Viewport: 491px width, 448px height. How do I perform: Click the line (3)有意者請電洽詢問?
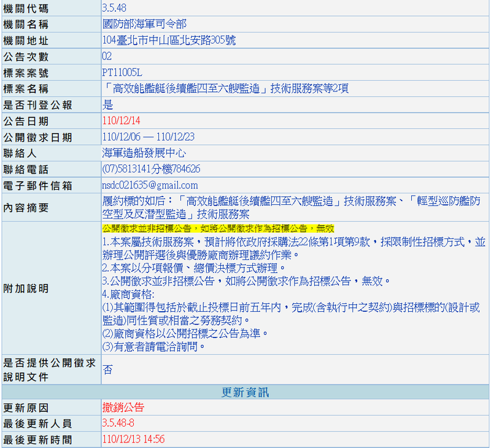(x=154, y=347)
